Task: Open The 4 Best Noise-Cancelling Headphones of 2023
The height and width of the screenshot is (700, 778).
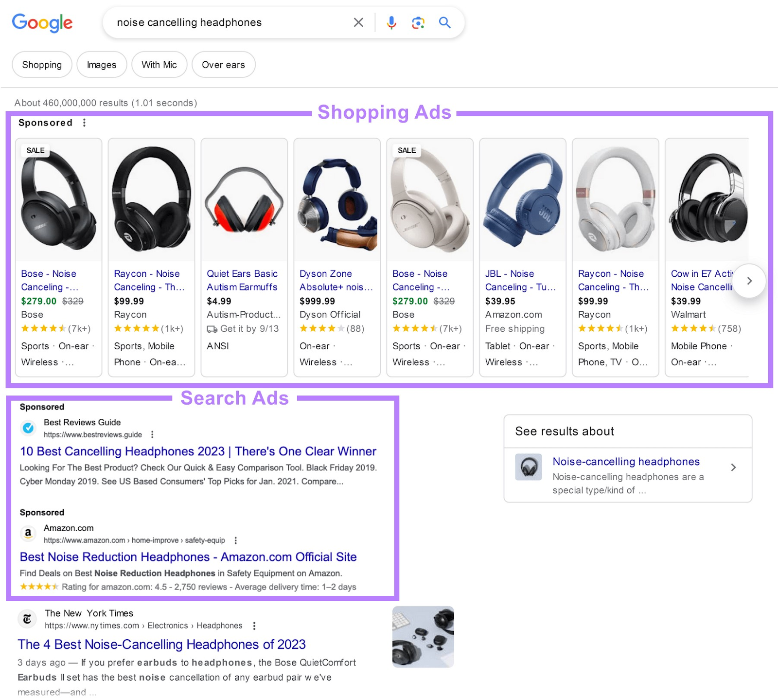Action: [161, 645]
